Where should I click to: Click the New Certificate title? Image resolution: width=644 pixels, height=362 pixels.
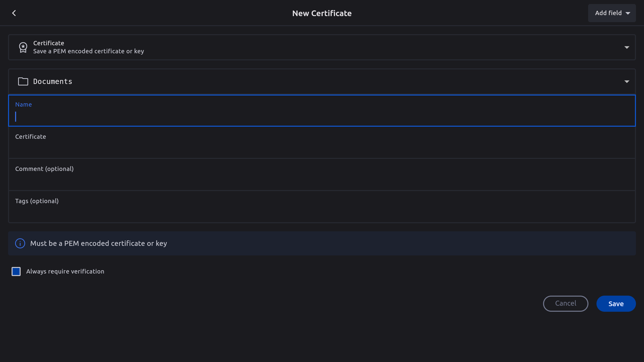322,13
